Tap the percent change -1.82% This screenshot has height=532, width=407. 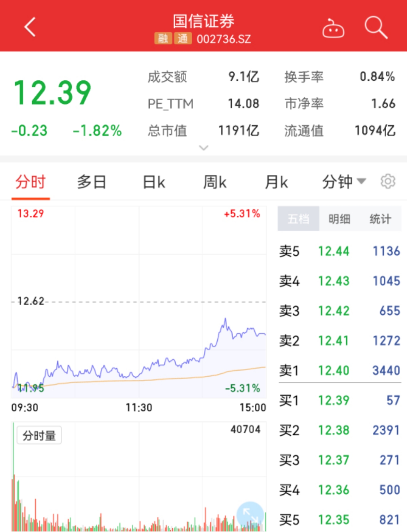pyautogui.click(x=97, y=131)
